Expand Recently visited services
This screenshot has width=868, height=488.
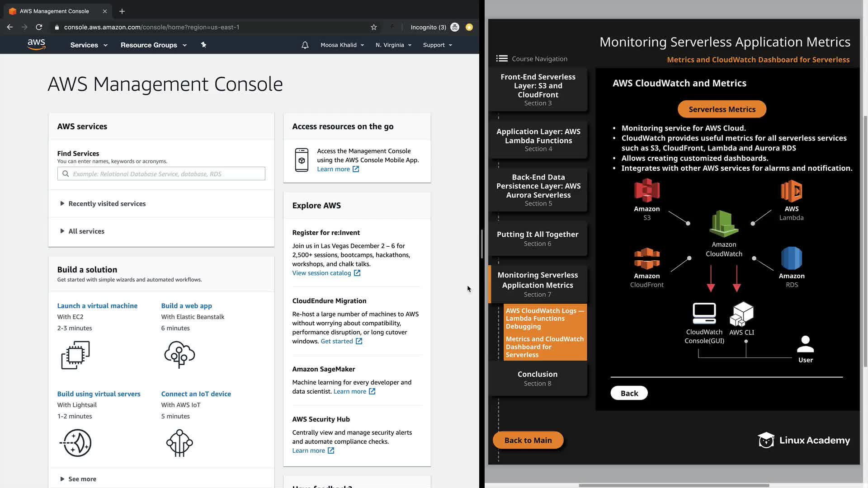point(107,204)
